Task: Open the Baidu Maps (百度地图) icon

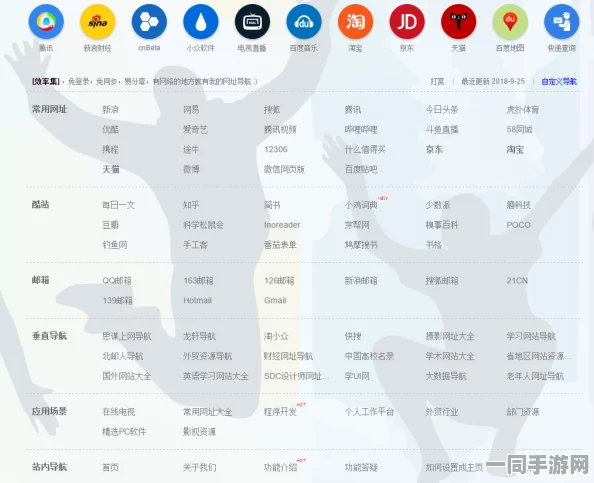Action: point(510,22)
